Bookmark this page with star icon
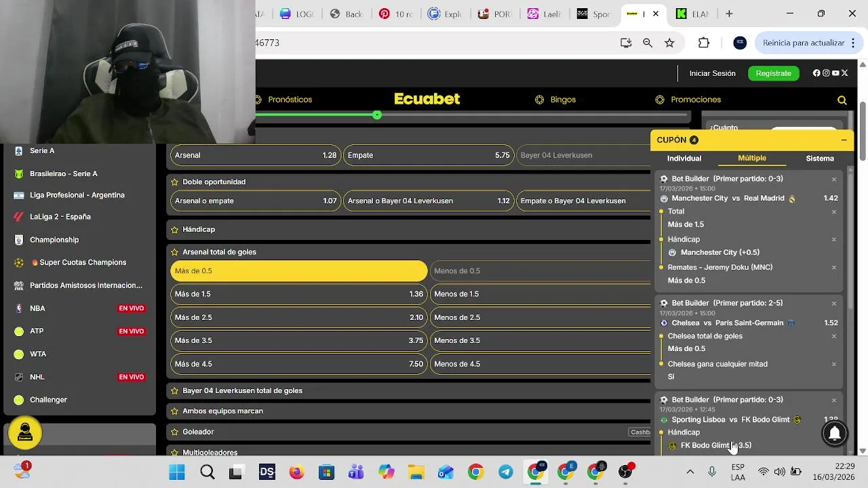This screenshot has height=488, width=868. (669, 43)
